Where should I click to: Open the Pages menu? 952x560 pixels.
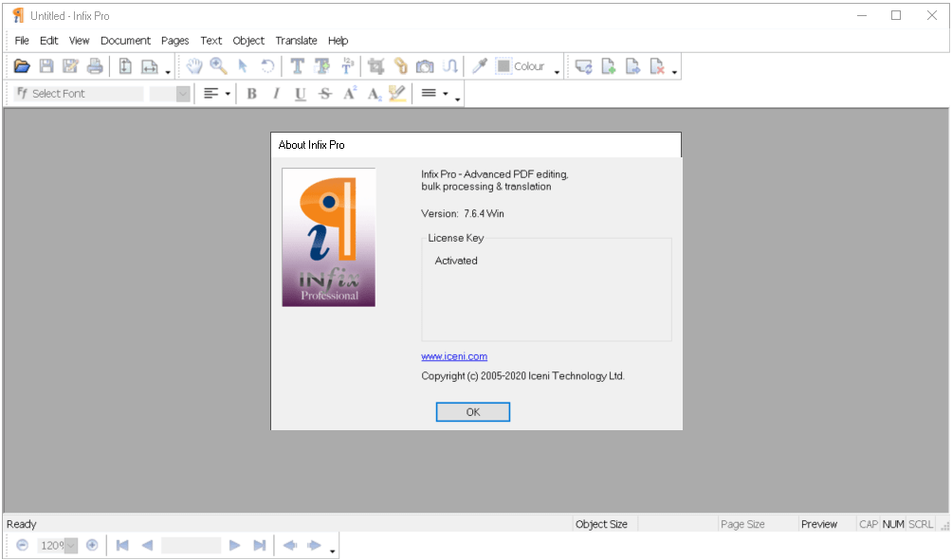coord(174,41)
